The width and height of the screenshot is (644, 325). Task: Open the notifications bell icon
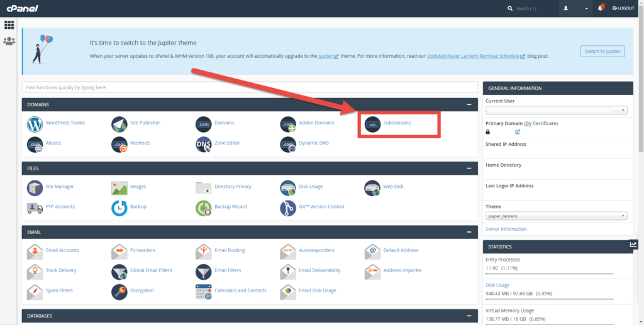tap(600, 8)
